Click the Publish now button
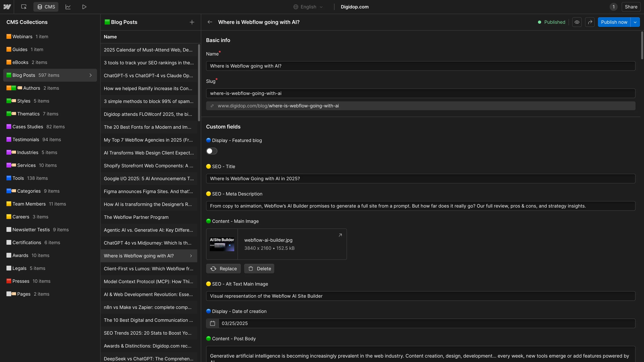This screenshot has height=362, width=644. (x=614, y=22)
